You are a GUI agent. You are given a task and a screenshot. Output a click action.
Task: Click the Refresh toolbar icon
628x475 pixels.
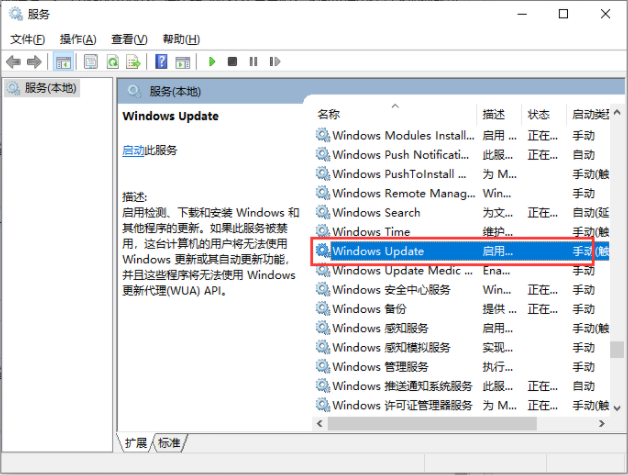pyautogui.click(x=112, y=62)
